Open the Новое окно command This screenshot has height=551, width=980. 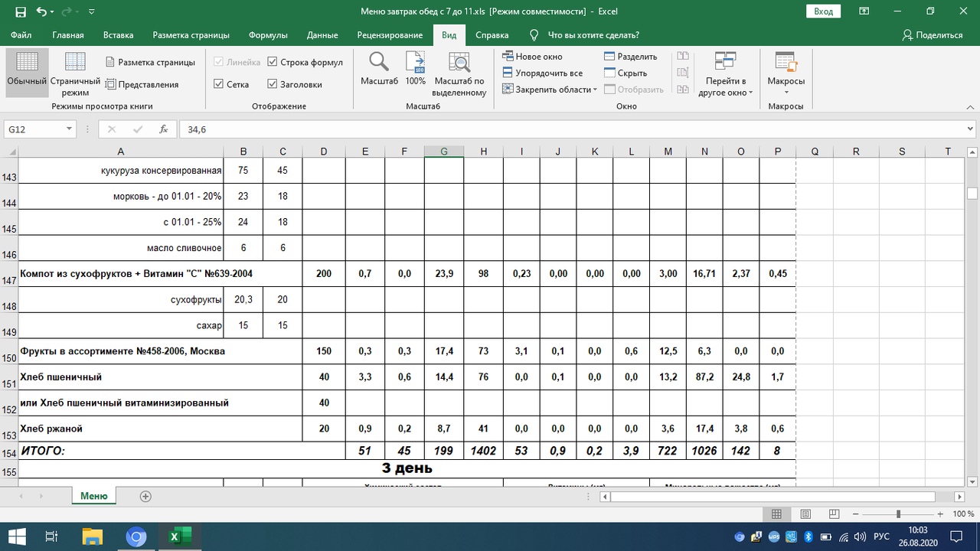click(532, 57)
